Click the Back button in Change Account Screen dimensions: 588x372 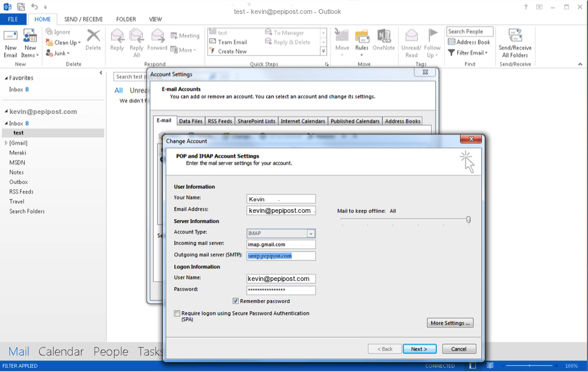(x=385, y=349)
